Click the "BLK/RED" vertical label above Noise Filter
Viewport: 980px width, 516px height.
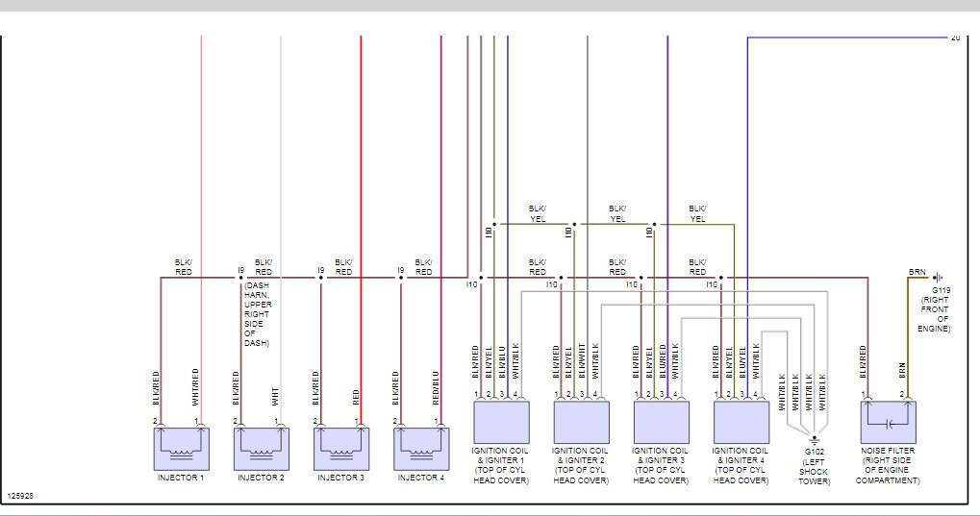(863, 361)
